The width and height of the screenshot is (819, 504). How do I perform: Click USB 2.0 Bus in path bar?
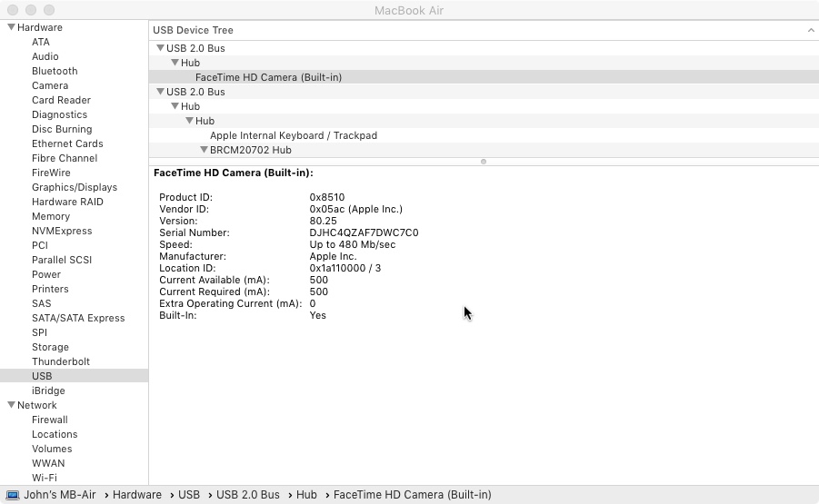[x=248, y=495]
